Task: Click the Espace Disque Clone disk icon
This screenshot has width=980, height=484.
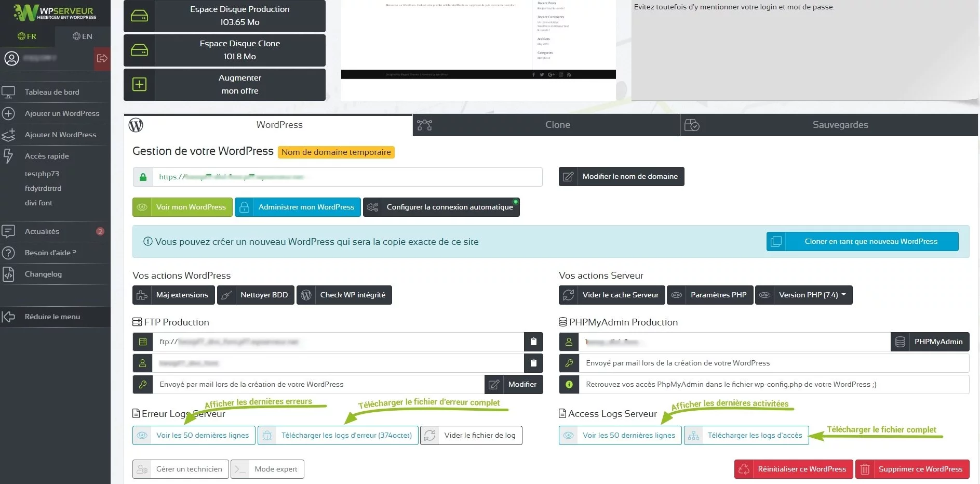Action: 139,50
